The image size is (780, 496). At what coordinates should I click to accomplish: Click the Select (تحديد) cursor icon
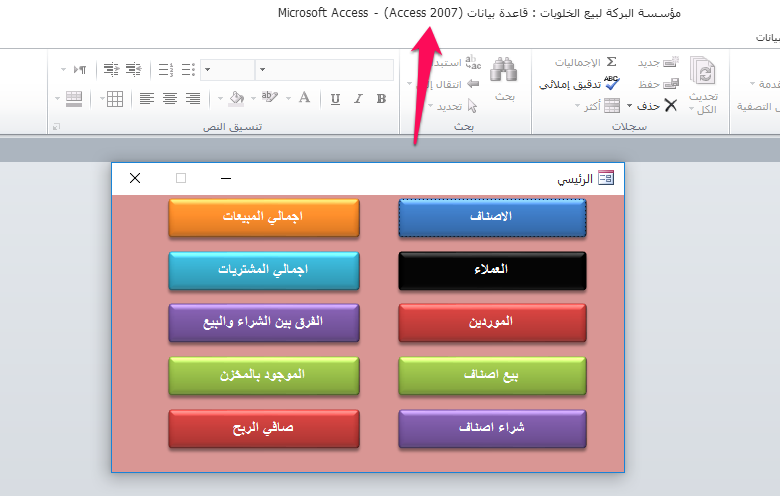473,106
